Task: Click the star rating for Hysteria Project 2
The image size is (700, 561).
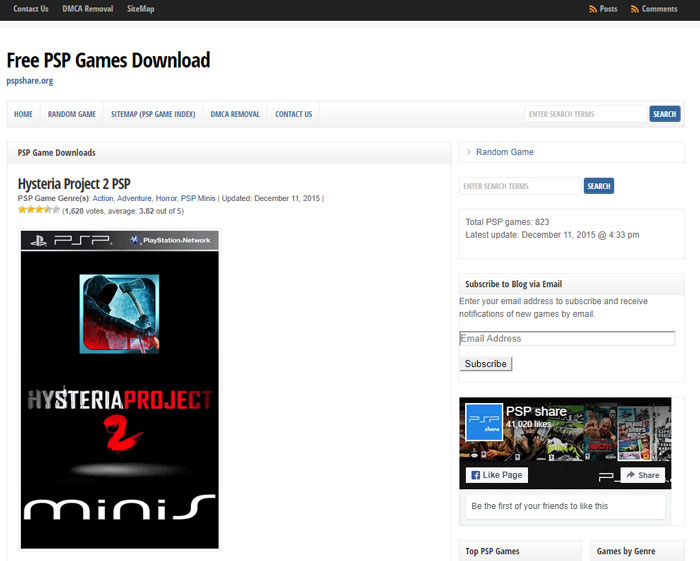Action: point(38,210)
